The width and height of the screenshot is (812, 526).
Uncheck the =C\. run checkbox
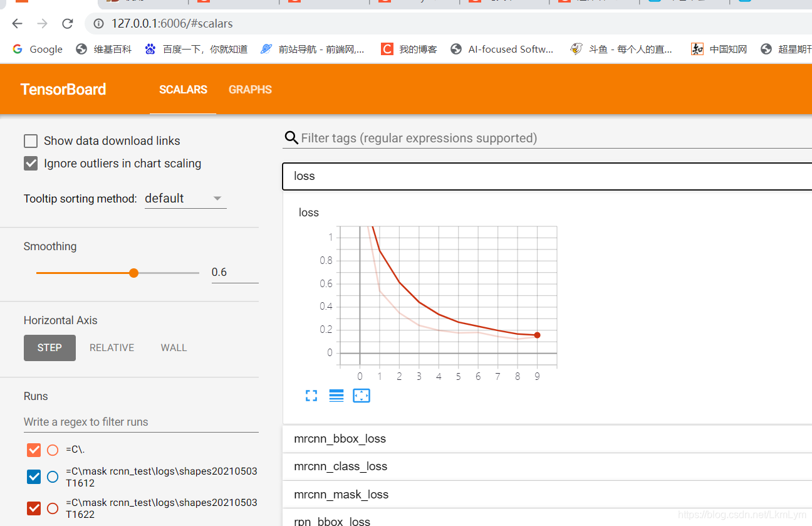[34, 450]
